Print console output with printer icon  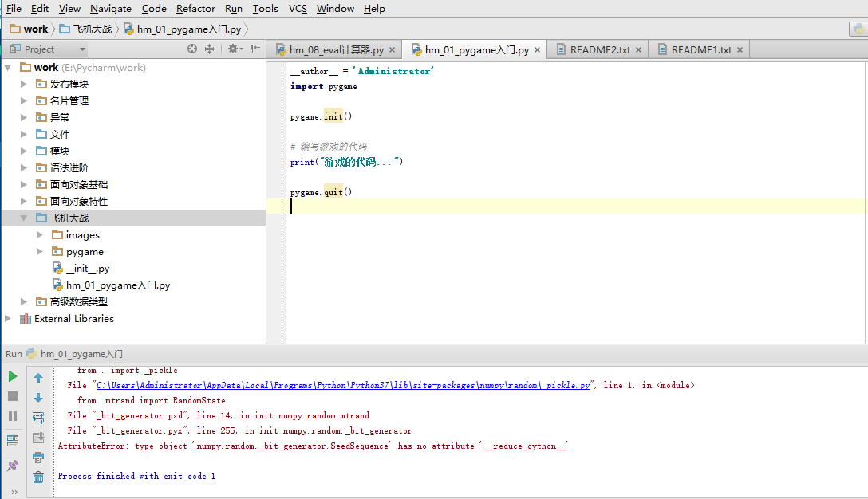tap(38, 458)
